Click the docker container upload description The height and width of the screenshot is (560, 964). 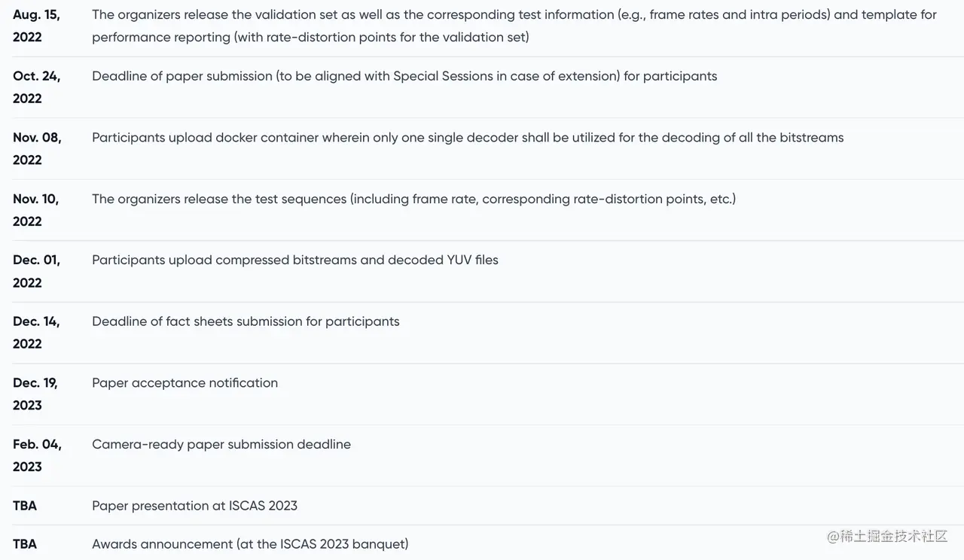[468, 138]
